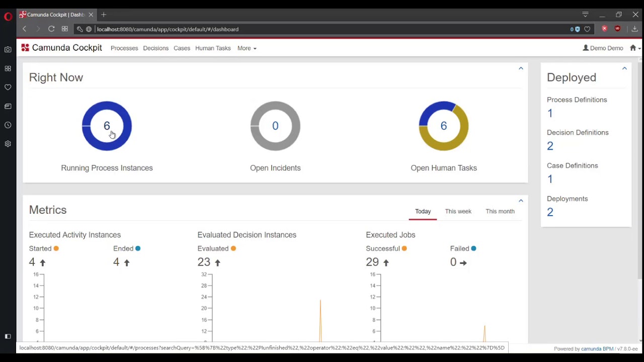This screenshot has width=644, height=362.
Task: Open Human Tasks in top navigation
Action: 213,48
